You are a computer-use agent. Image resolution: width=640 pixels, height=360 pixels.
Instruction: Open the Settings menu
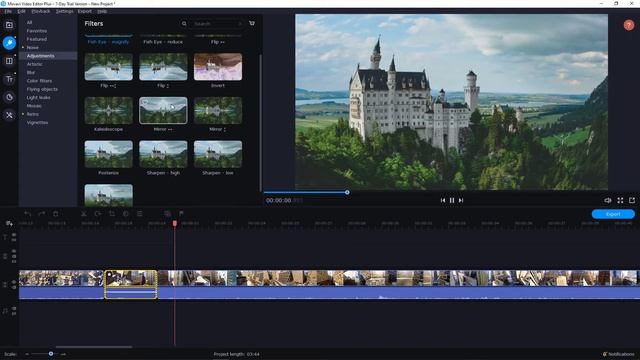64,11
